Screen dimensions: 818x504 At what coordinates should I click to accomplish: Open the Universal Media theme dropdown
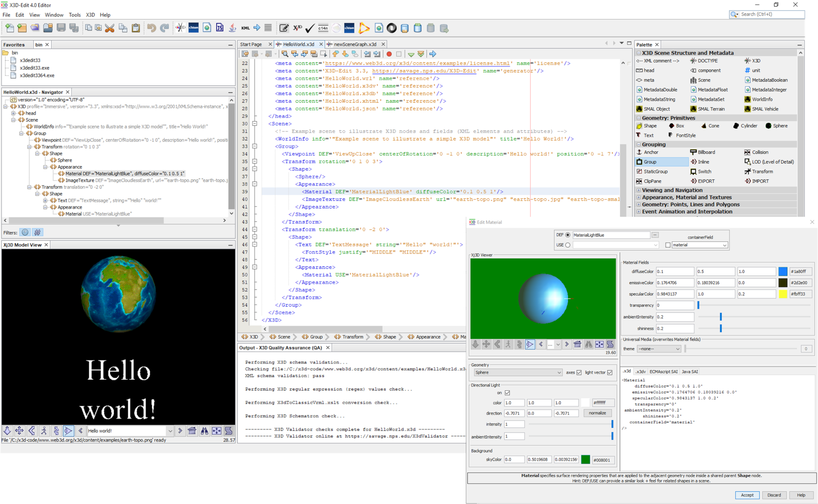pos(659,349)
